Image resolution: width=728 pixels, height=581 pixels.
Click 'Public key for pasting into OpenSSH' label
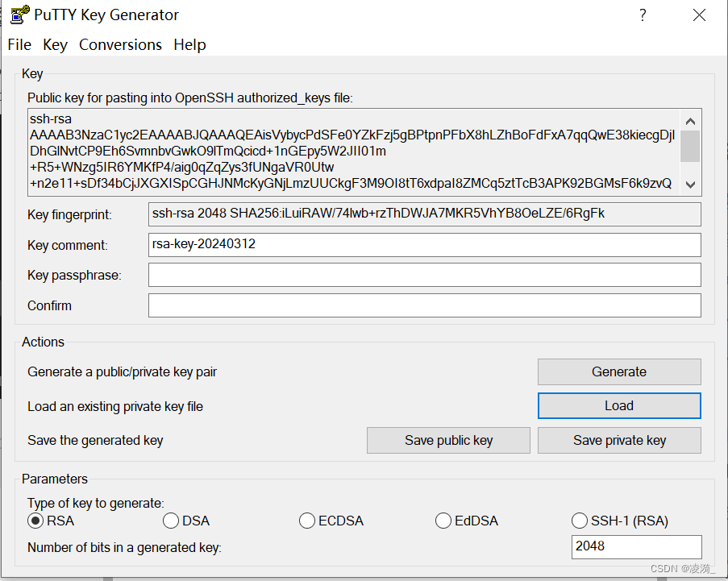coord(190,98)
